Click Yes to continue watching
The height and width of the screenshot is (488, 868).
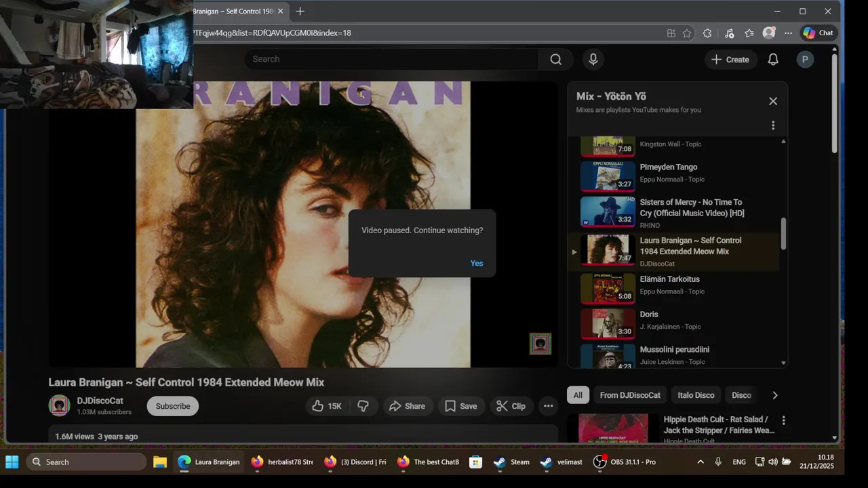pyautogui.click(x=477, y=263)
